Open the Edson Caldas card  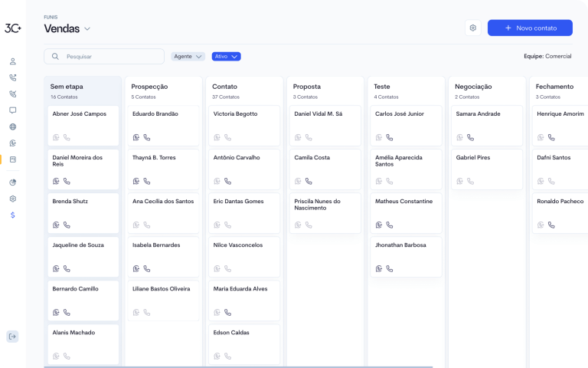pyautogui.click(x=244, y=344)
